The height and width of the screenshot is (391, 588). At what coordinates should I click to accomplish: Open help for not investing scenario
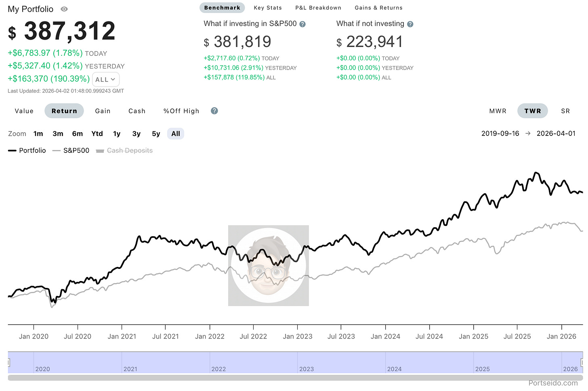(410, 24)
